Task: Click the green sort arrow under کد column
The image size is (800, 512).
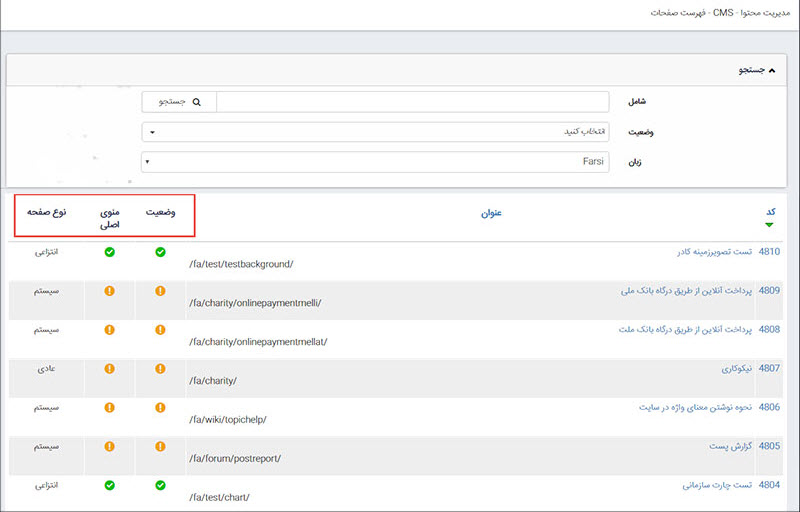Action: pyautogui.click(x=769, y=225)
